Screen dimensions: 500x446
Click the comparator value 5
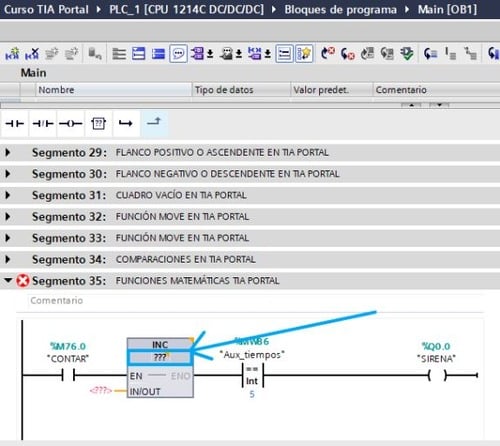click(252, 394)
